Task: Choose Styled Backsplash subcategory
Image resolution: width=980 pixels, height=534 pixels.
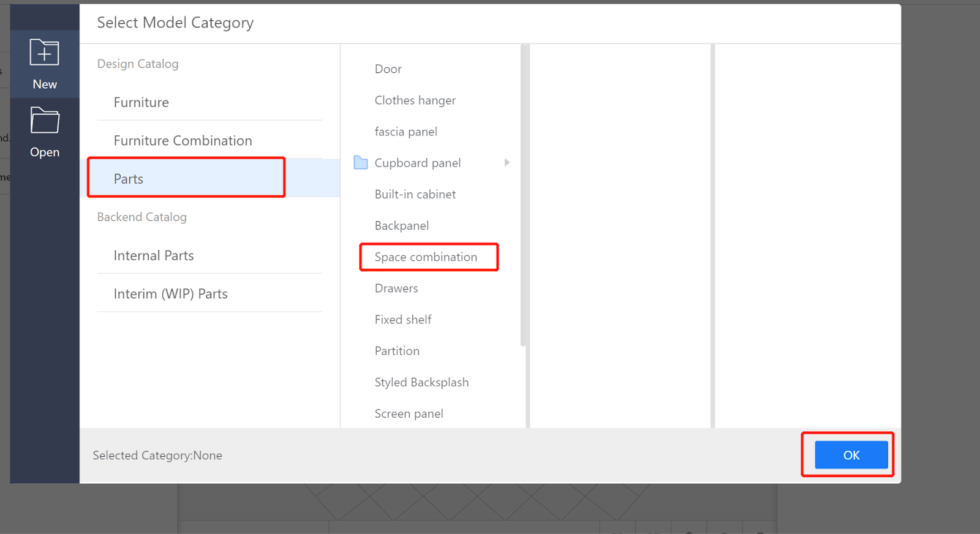Action: coord(421,382)
